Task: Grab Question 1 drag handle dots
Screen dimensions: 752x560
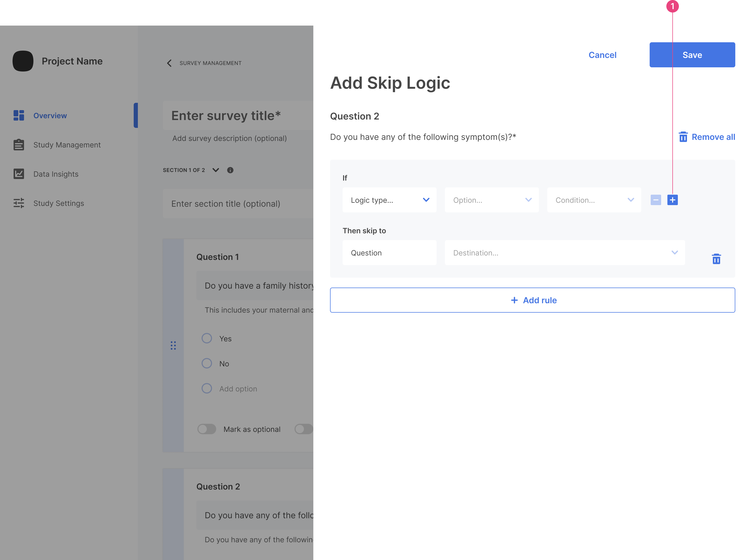Action: click(173, 345)
